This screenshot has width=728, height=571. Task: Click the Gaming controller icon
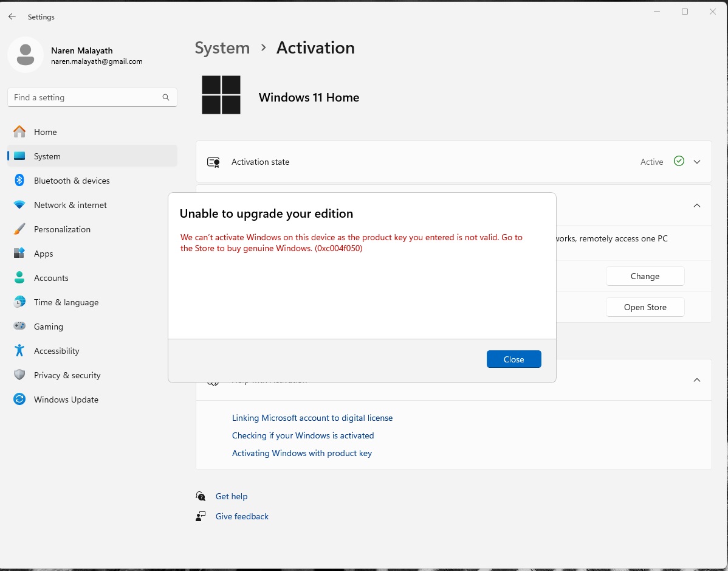coord(19,326)
